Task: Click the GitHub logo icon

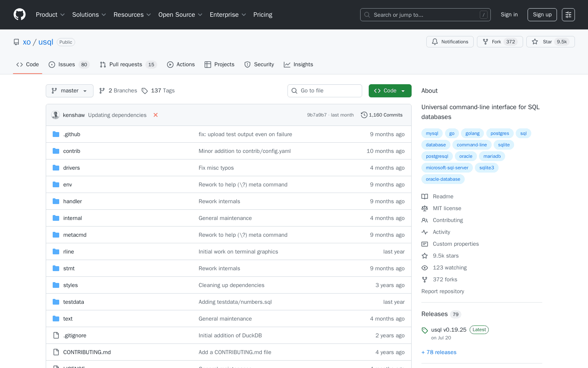Action: tap(19, 14)
